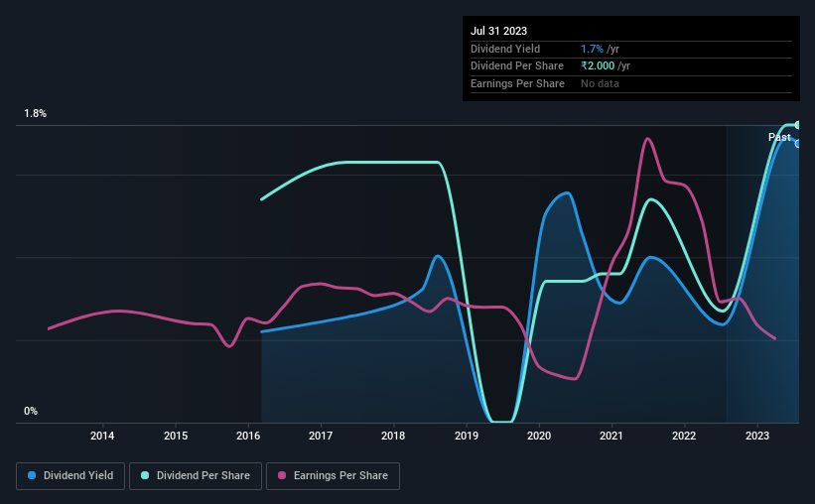Image resolution: width=815 pixels, height=504 pixels.
Task: Click the pink Earnings Per Share legend dot
Action: (x=282, y=475)
